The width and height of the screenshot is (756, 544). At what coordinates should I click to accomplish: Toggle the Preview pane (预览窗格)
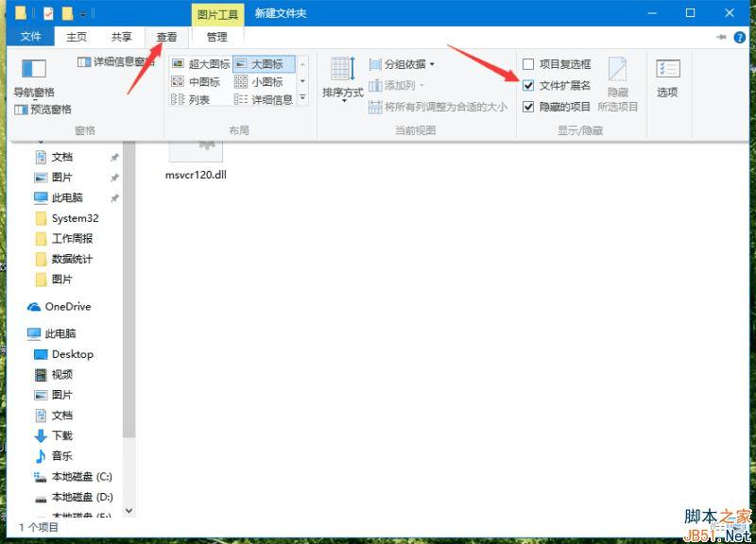tap(43, 110)
